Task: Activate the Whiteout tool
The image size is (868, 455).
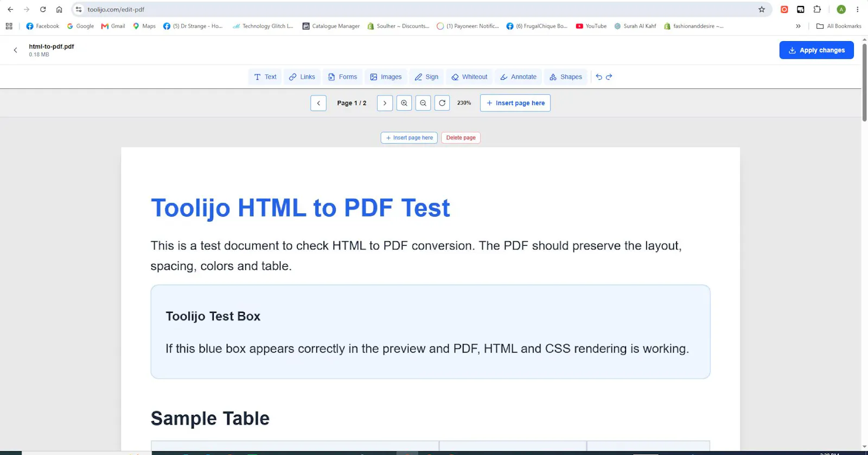Action: [469, 77]
